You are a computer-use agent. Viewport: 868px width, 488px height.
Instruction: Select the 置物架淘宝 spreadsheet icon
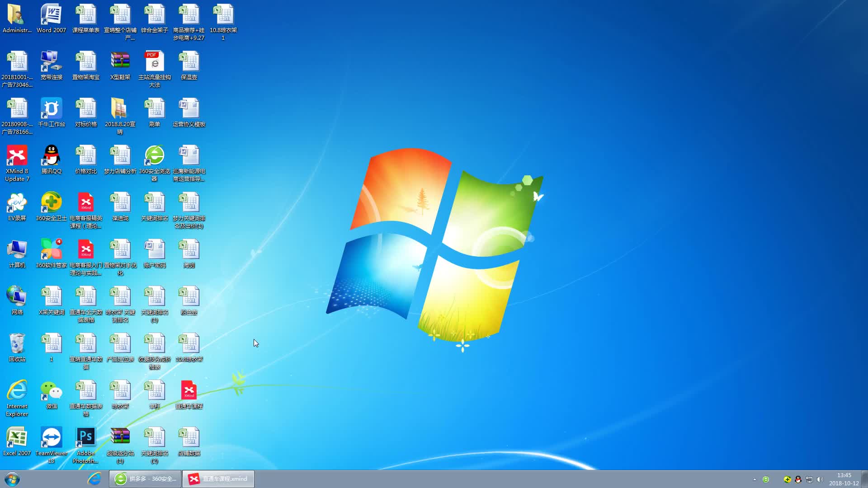(x=86, y=66)
